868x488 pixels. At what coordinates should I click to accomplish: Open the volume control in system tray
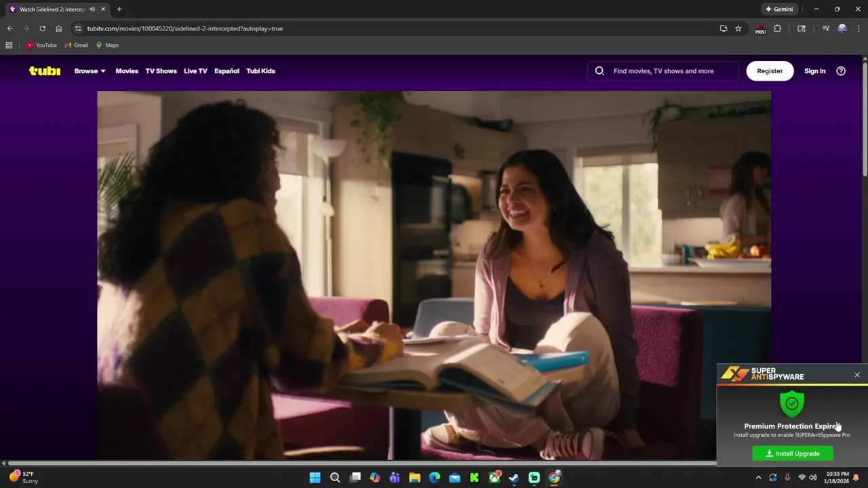pos(812,478)
